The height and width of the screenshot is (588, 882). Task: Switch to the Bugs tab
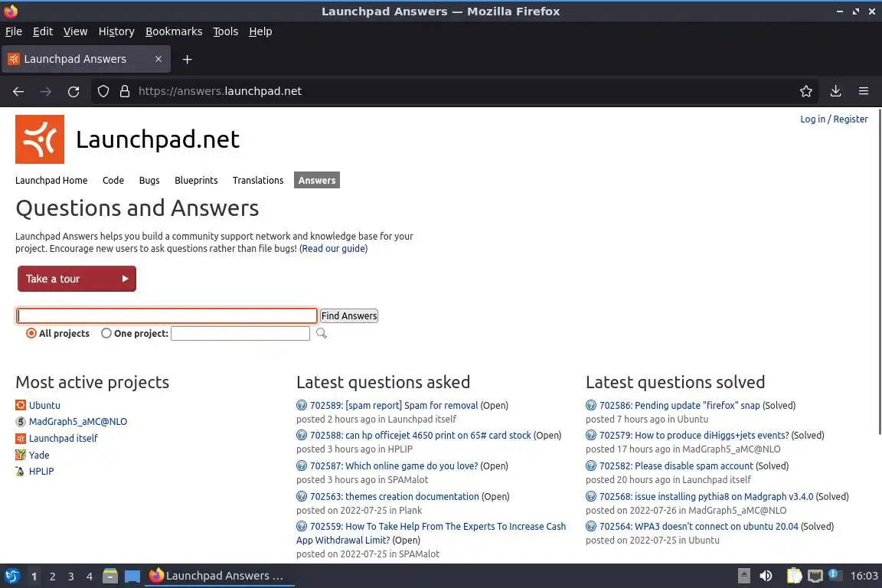point(149,180)
